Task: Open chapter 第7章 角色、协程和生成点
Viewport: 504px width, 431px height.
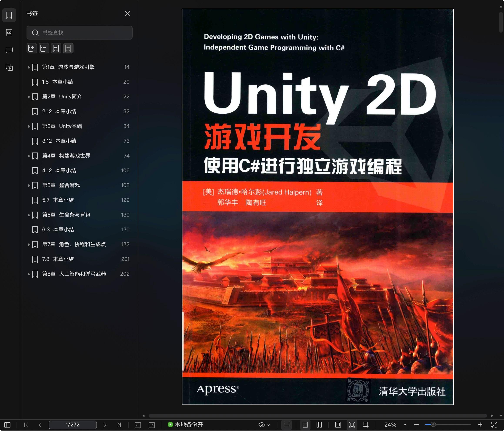Action: tap(80, 244)
